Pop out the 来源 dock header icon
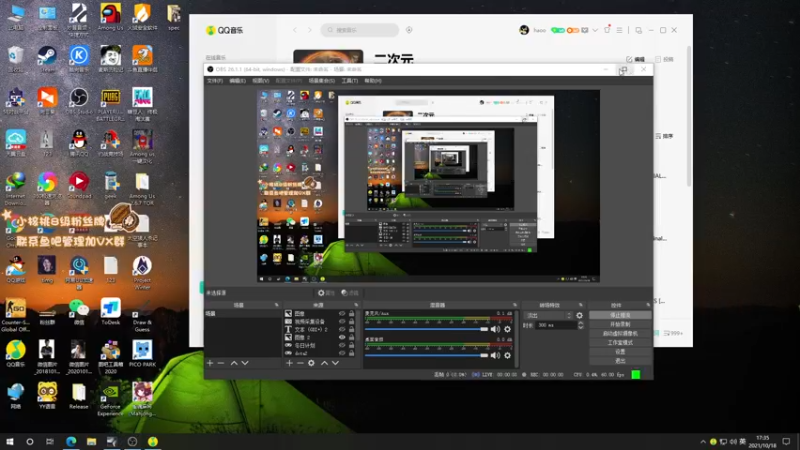This screenshot has width=800, height=450. click(356, 305)
